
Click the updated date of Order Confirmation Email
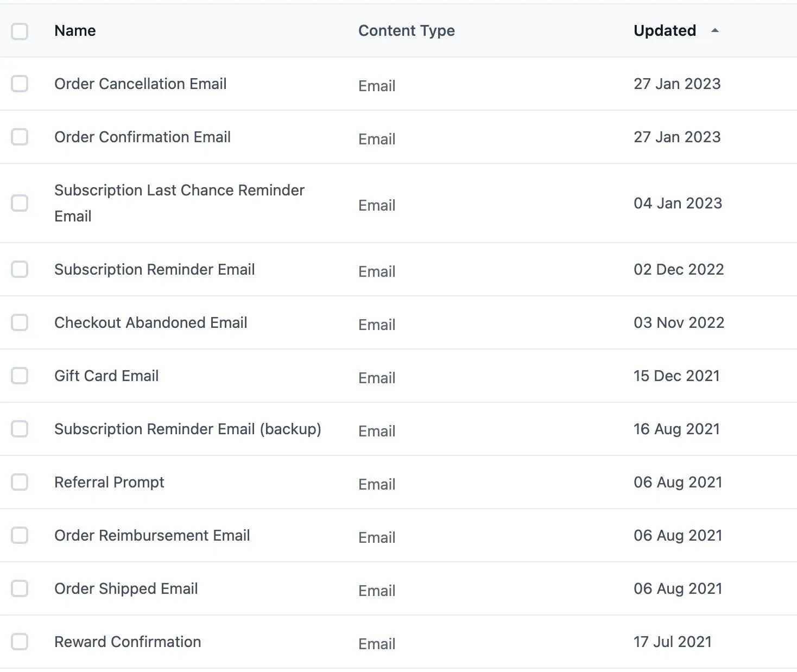677,137
